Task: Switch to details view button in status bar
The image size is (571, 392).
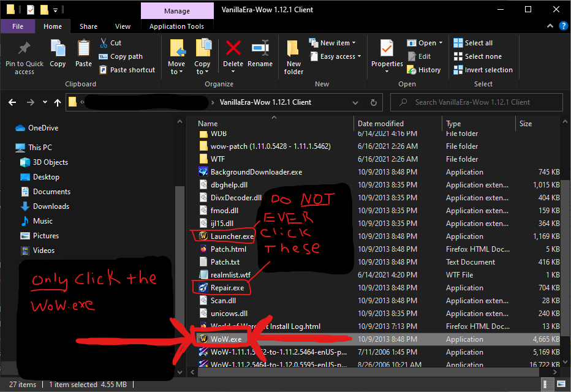Action: (546, 384)
